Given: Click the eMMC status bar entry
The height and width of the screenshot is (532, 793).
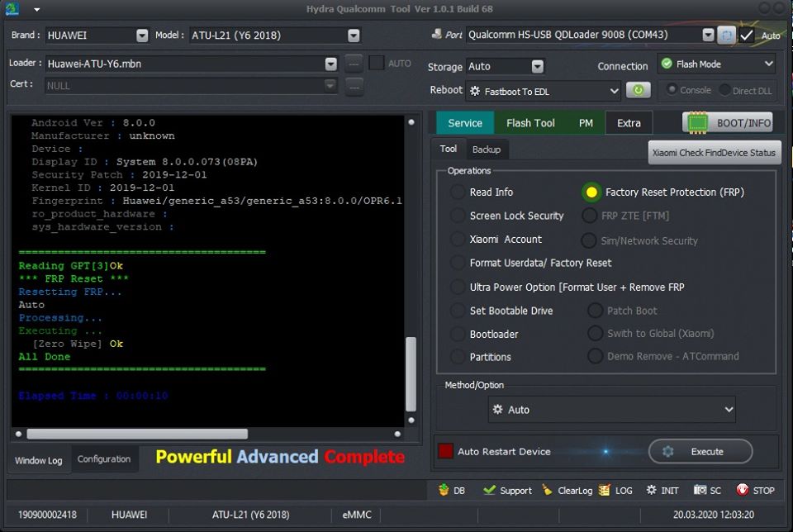Looking at the screenshot, I should (x=357, y=515).
